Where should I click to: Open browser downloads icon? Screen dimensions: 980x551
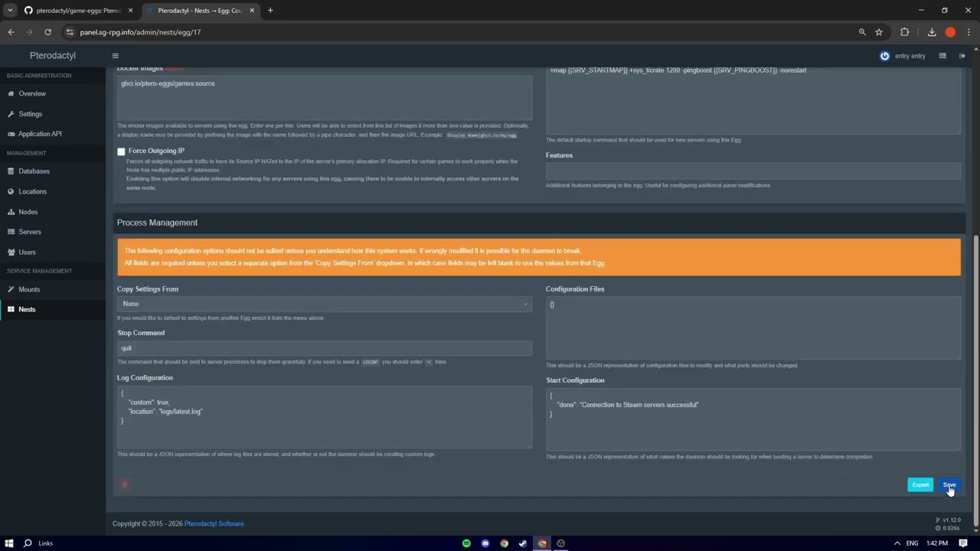point(932,32)
